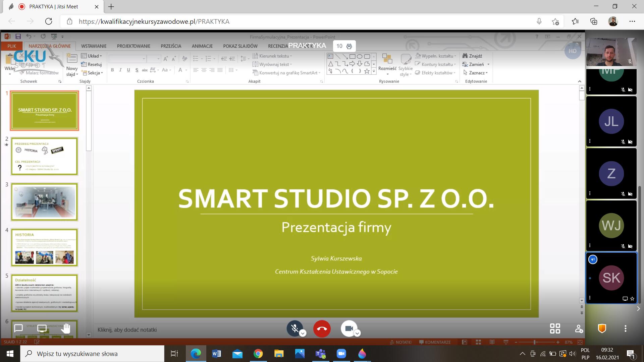
Task: Open a new browser tab
Action: pos(111,6)
